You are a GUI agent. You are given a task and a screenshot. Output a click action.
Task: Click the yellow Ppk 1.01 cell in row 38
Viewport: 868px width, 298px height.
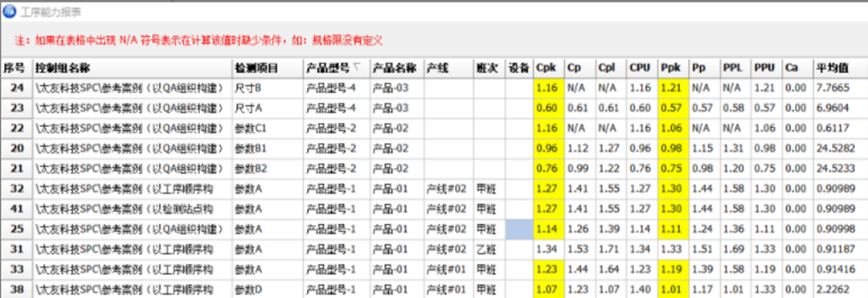674,289
